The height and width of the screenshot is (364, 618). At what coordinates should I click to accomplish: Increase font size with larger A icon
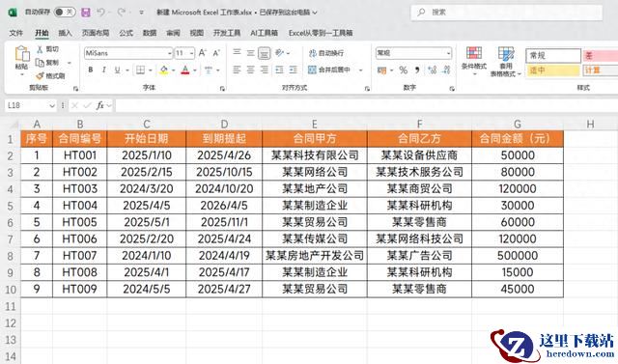pos(202,53)
